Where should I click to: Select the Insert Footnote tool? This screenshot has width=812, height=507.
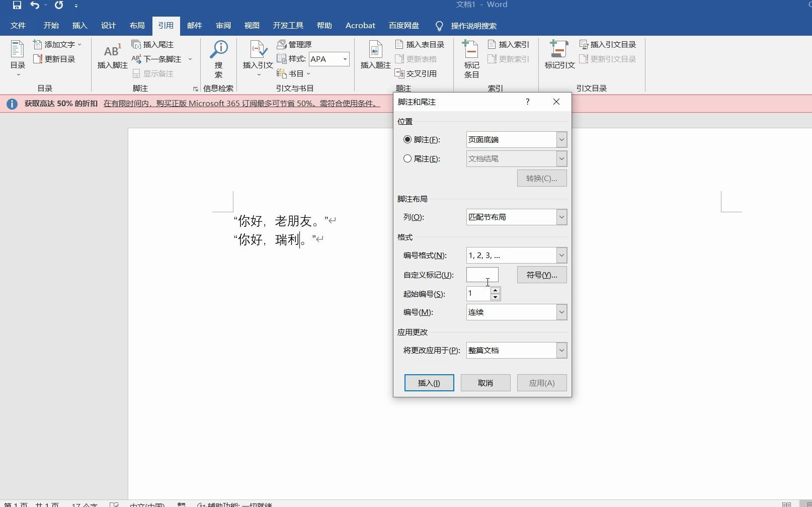tap(111, 56)
